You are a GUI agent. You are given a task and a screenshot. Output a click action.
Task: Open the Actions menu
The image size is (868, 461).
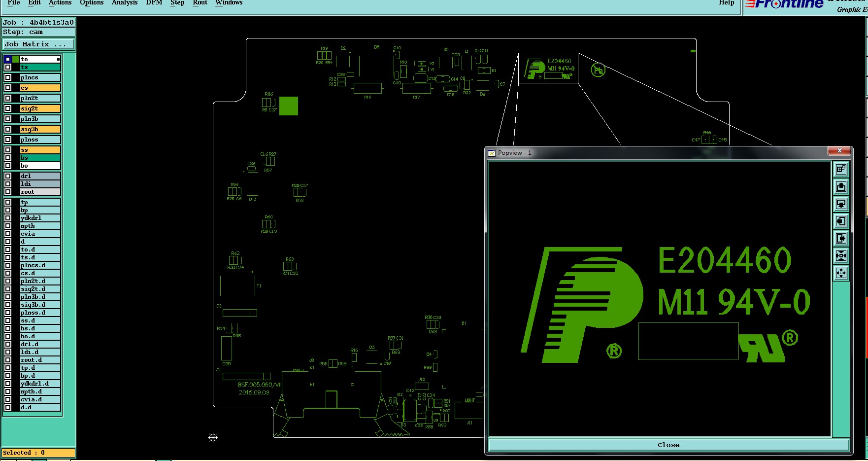coord(60,3)
